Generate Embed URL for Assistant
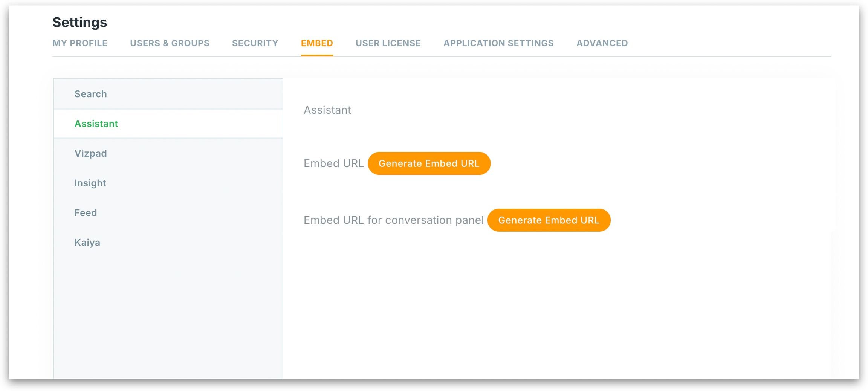Viewport: 868px width, 391px height. 429,163
